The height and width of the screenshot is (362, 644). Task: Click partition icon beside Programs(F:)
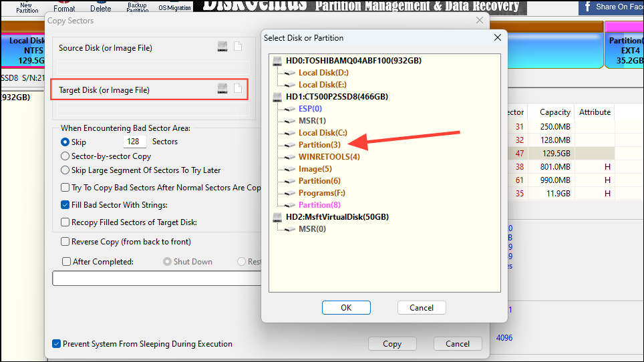tap(290, 193)
